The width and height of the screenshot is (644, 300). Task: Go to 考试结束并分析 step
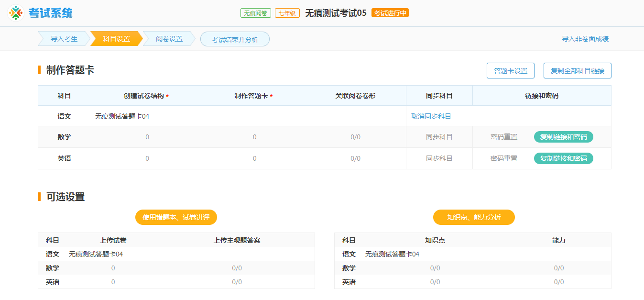(x=235, y=40)
